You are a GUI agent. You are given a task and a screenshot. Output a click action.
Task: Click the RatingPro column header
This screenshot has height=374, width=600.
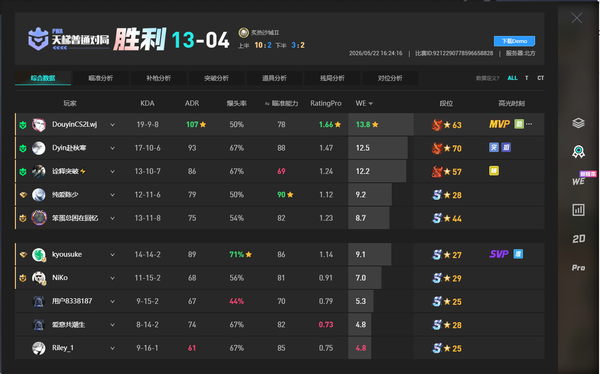point(326,103)
